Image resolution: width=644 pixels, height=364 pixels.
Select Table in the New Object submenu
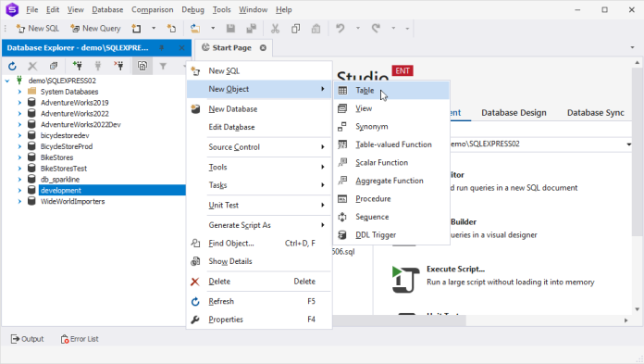click(x=391, y=91)
